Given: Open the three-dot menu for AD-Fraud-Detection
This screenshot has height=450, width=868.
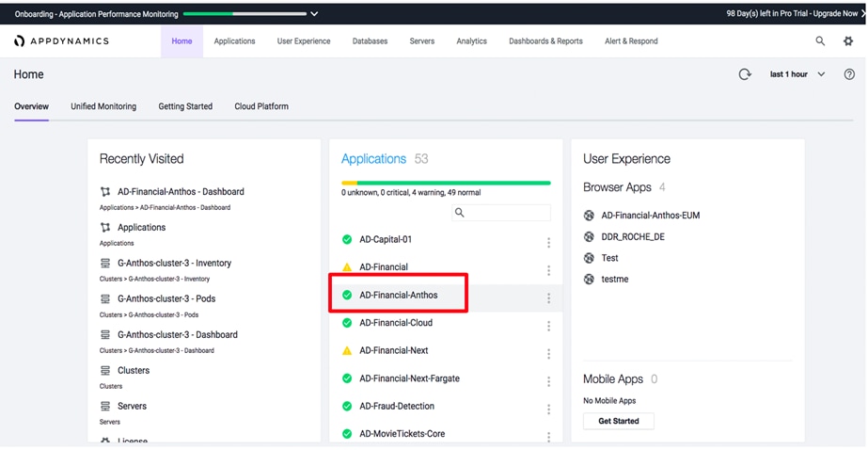Looking at the screenshot, I should [x=548, y=410].
